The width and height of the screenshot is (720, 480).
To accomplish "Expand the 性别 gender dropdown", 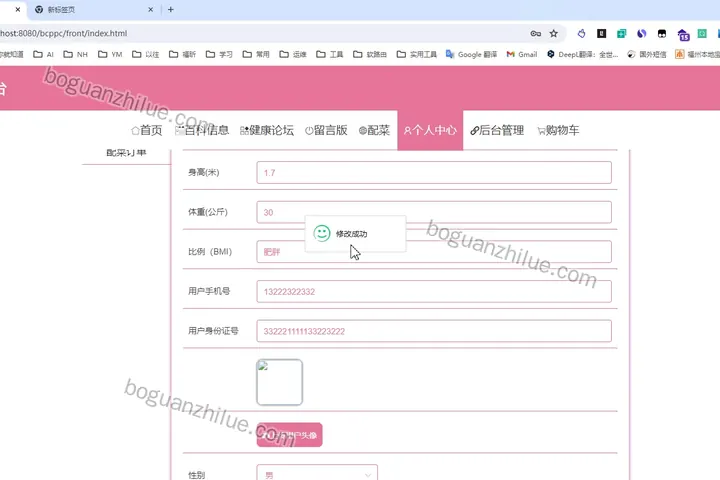I will (x=317, y=473).
